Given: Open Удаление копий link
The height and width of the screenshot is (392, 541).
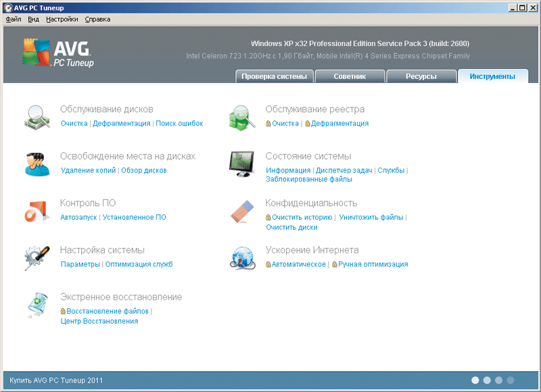Looking at the screenshot, I should [x=89, y=170].
